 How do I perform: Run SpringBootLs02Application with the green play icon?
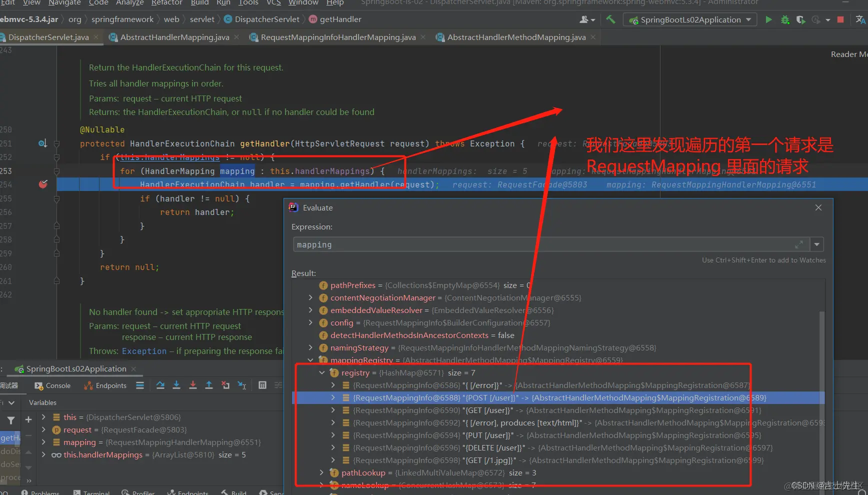[768, 19]
